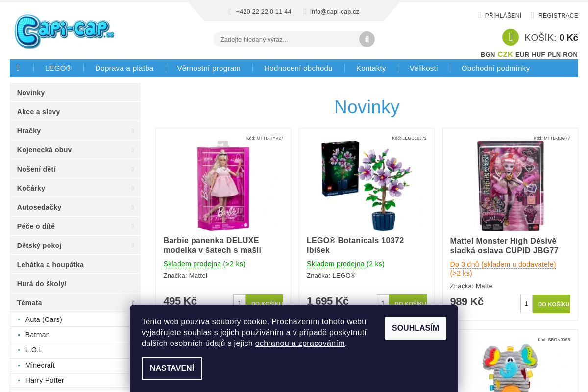The width and height of the screenshot is (588, 392).
Task: Open the green shopping cart icon
Action: [x=511, y=37]
